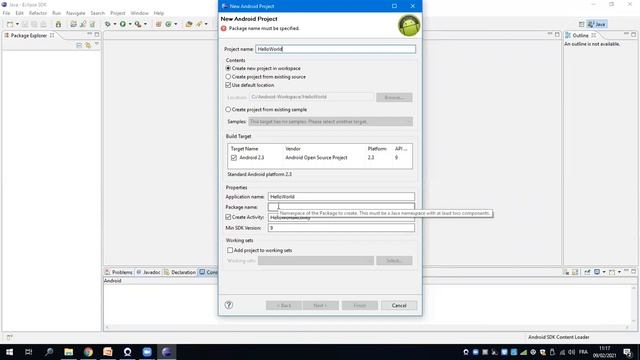The image size is (640, 360).
Task: Click the disabled Finish button
Action: tap(360, 305)
